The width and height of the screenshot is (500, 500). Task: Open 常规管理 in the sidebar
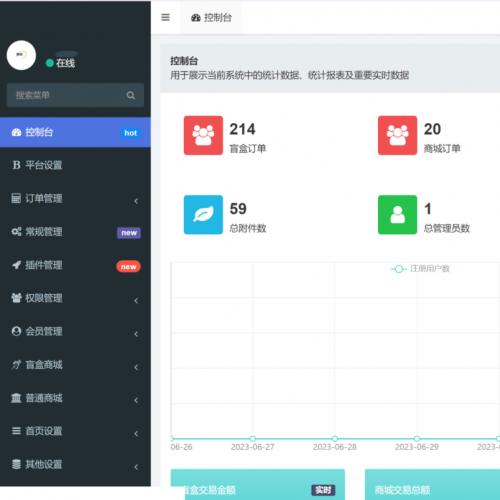click(75, 232)
